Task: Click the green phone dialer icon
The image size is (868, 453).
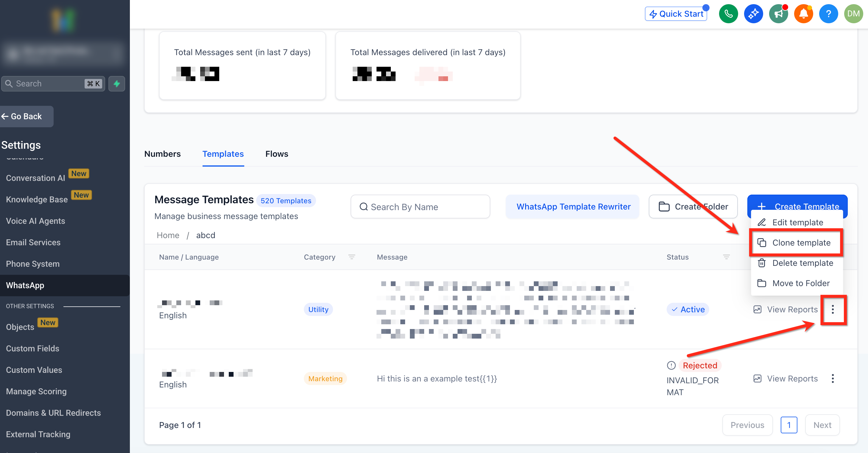Action: 728,14
